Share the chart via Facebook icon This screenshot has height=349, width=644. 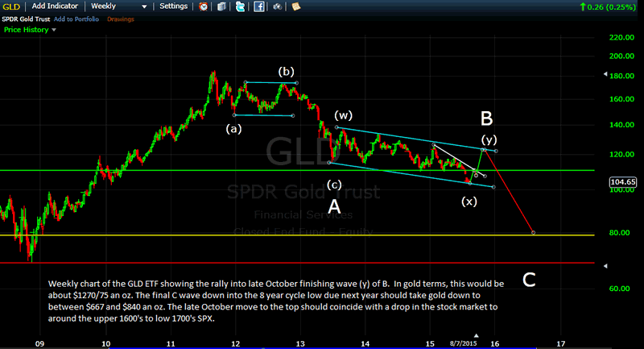point(258,6)
